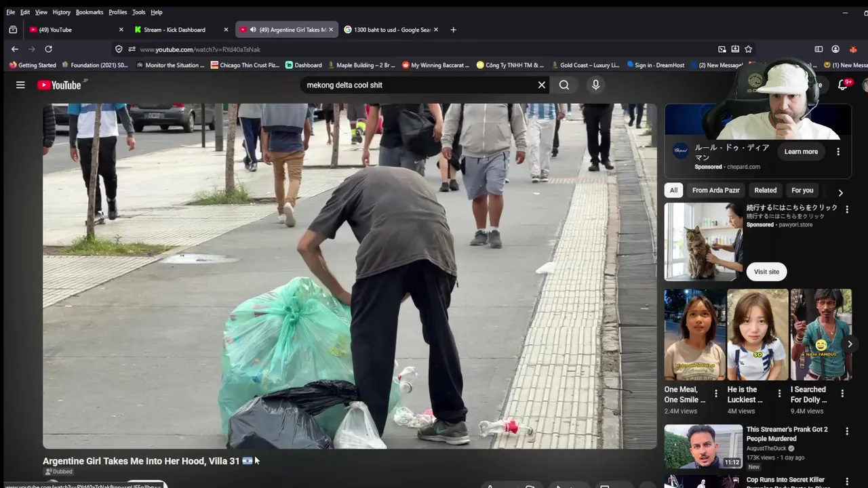Open the Firefox account icon
Viewport: 868px width, 488px height.
point(835,49)
